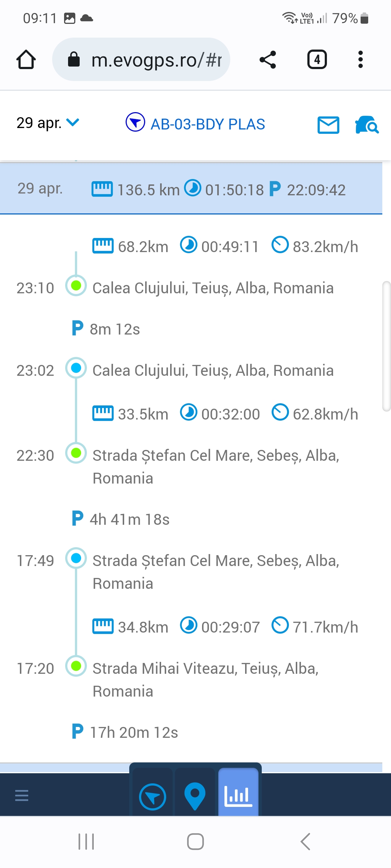Click the vertical scrollbar handle
391x868 pixels.
(x=386, y=346)
